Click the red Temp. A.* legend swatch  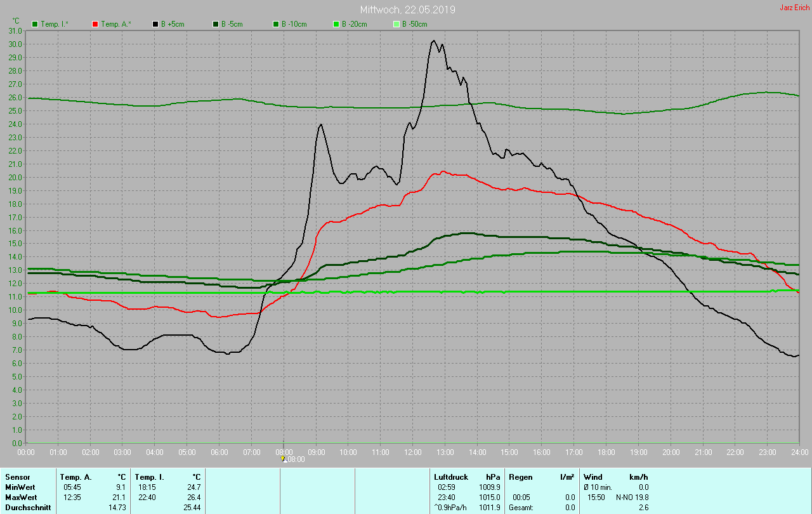pos(95,24)
